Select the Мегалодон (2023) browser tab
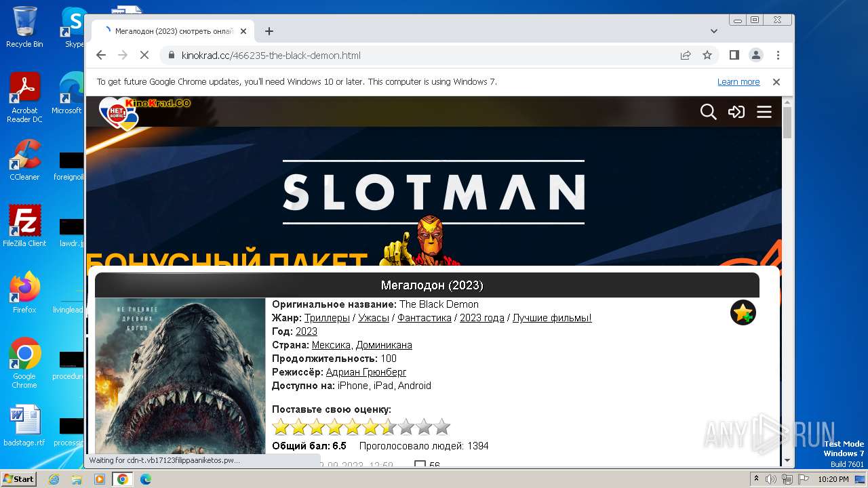This screenshot has width=868, height=488. [x=173, y=31]
